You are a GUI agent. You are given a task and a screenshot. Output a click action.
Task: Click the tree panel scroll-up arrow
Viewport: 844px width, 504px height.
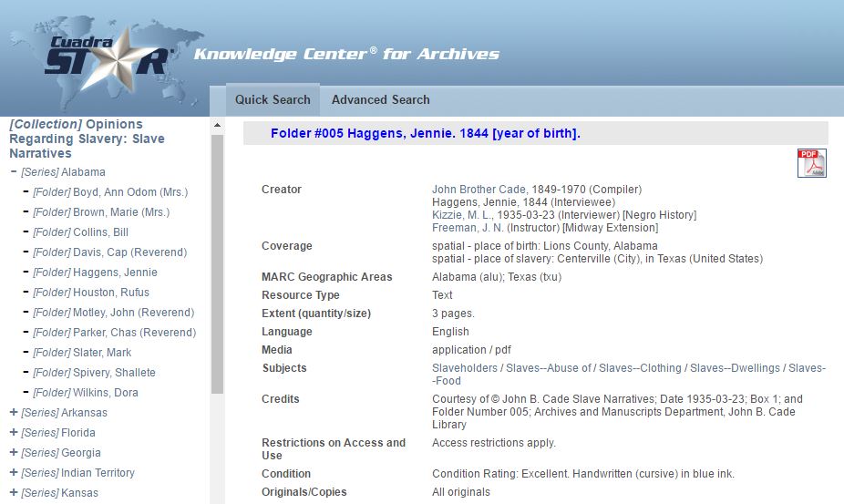(x=217, y=125)
